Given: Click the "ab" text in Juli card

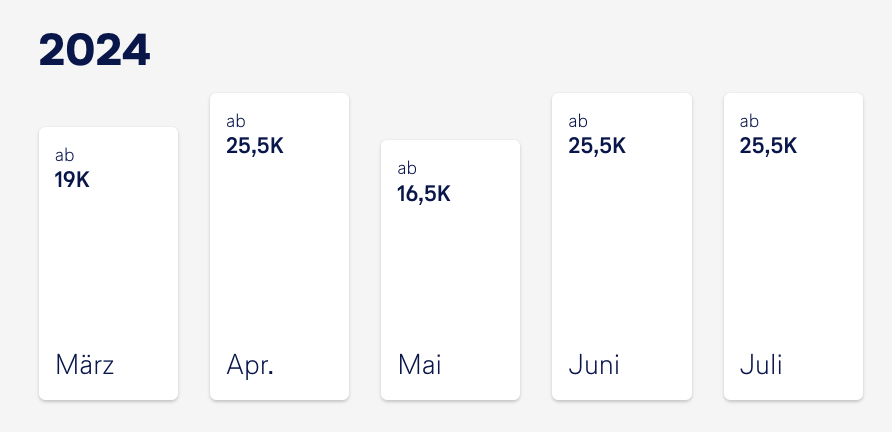Looking at the screenshot, I should [x=749, y=121].
